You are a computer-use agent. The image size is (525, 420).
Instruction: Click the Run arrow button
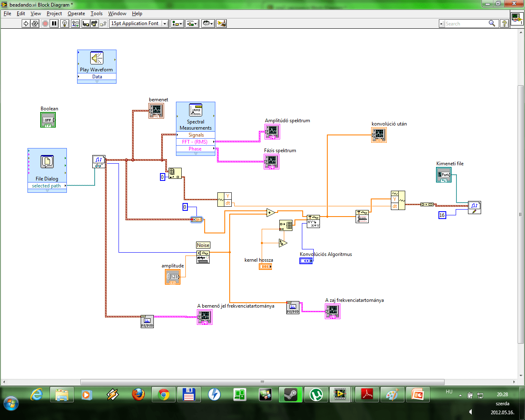coord(26,23)
